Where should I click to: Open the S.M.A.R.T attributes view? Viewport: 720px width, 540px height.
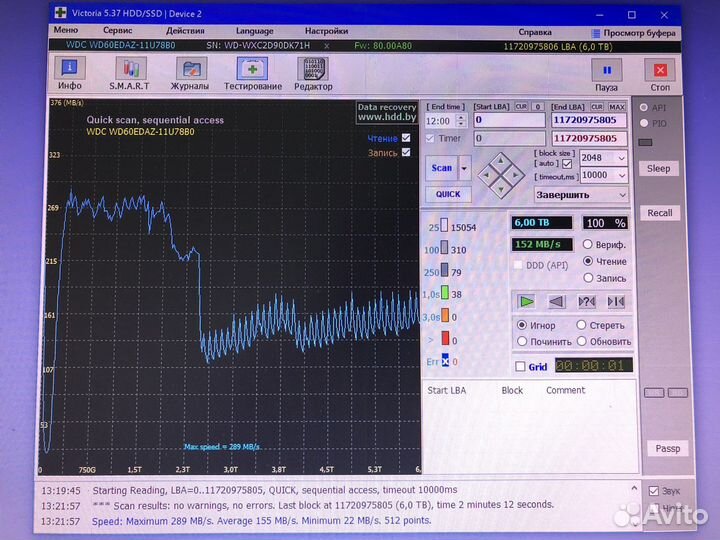click(129, 74)
